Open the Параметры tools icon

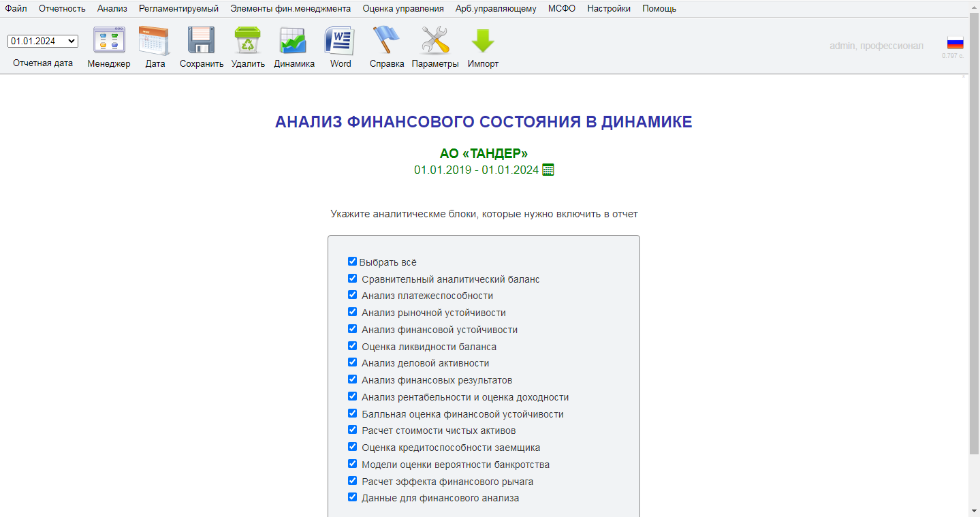click(x=435, y=41)
